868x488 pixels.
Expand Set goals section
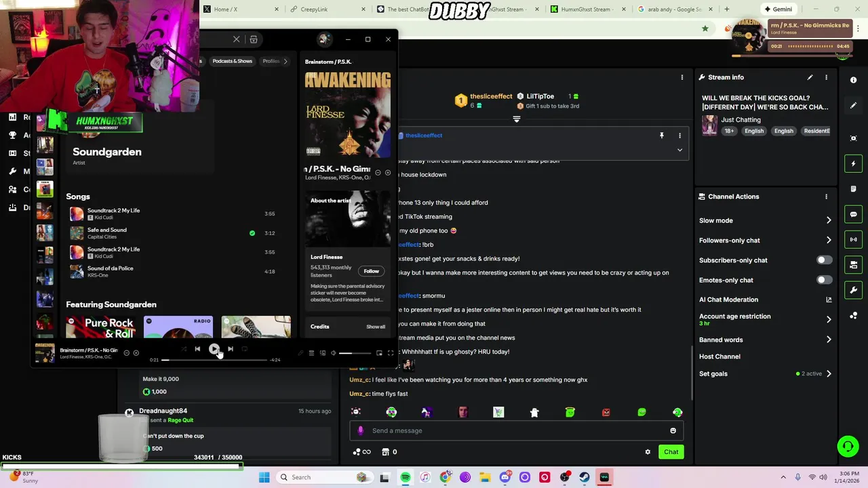click(x=829, y=373)
